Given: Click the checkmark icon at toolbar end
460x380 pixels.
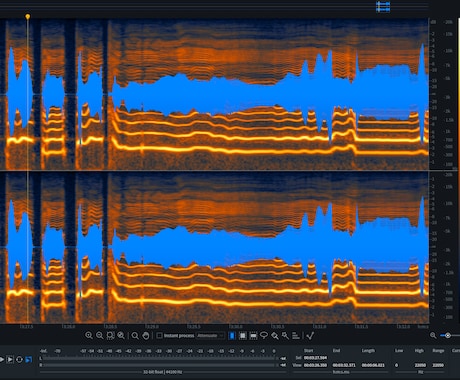Looking at the screenshot, I should pos(310,336).
